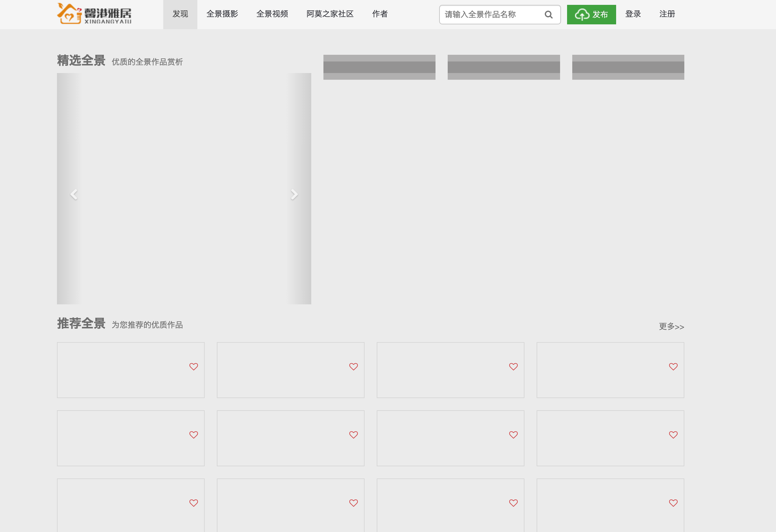This screenshot has width=776, height=532.
Task: Like first card in second recommended row
Action: [x=194, y=435]
